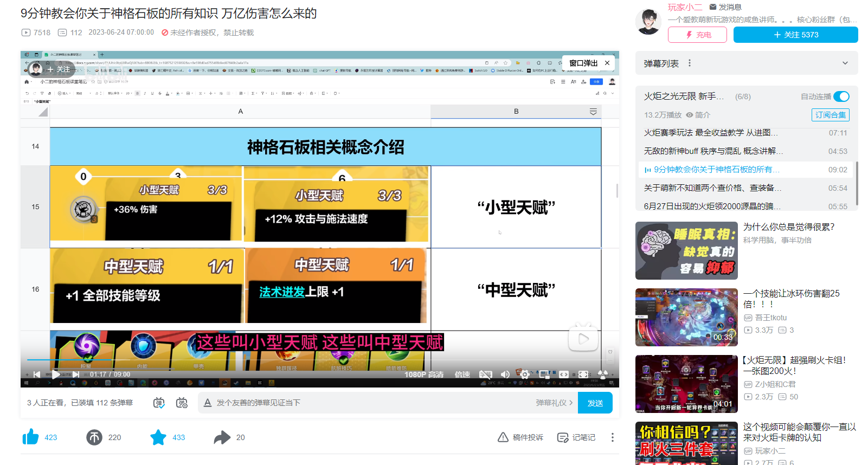Switch to wide screen mode

tap(564, 374)
